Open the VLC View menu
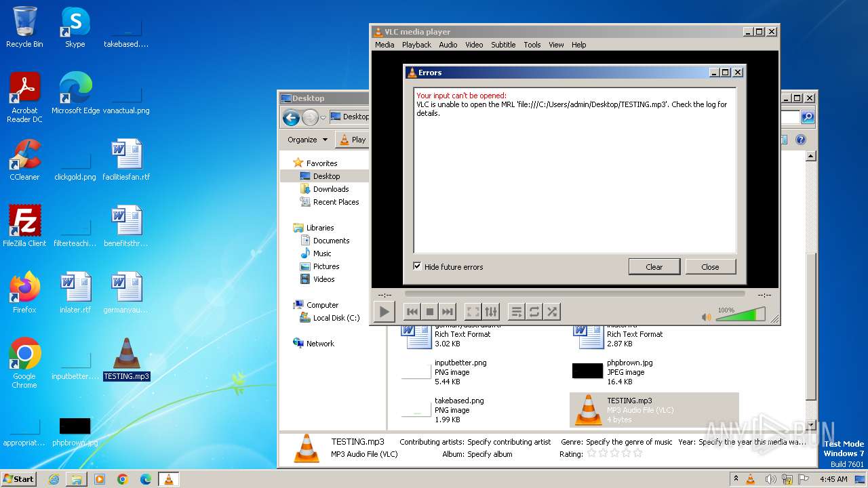 coord(556,45)
